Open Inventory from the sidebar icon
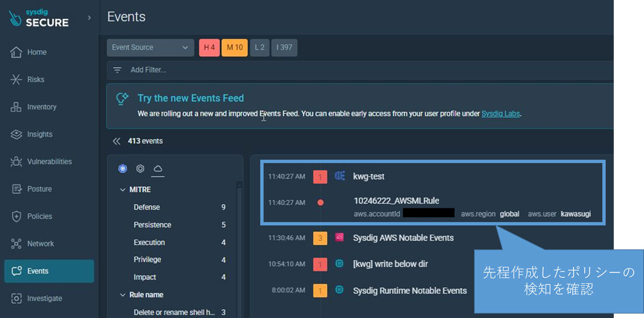Screen dimensions: 644x318 tap(16, 107)
